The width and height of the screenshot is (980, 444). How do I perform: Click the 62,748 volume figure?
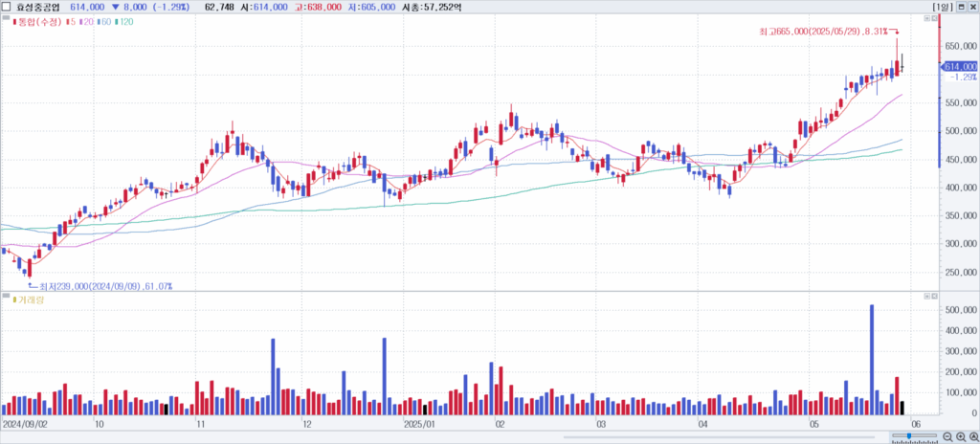coord(217,7)
